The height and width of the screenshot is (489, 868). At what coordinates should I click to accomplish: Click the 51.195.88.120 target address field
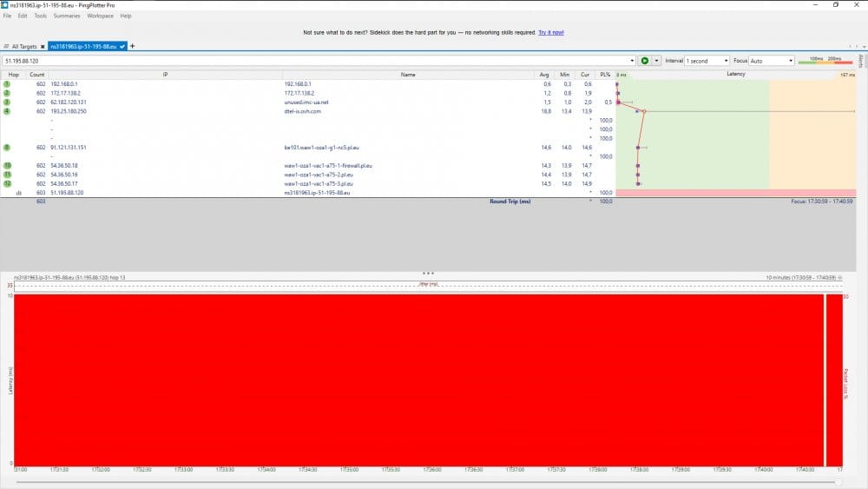pyautogui.click(x=312, y=61)
